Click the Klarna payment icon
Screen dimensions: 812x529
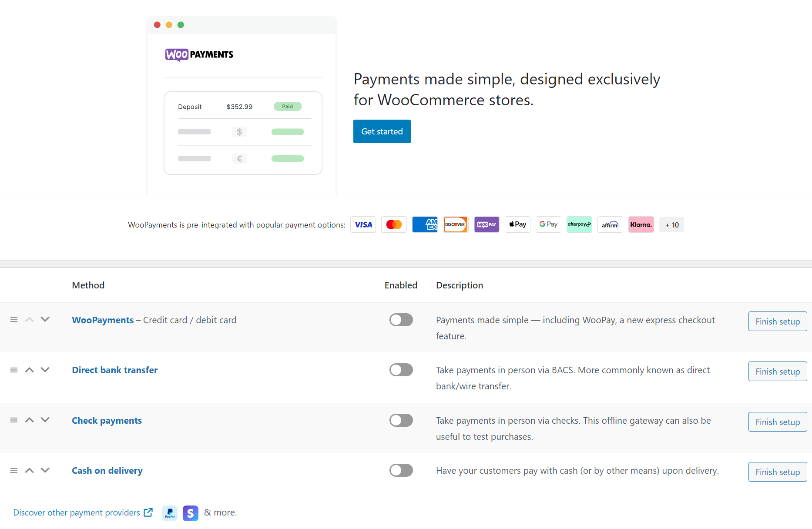coord(641,224)
